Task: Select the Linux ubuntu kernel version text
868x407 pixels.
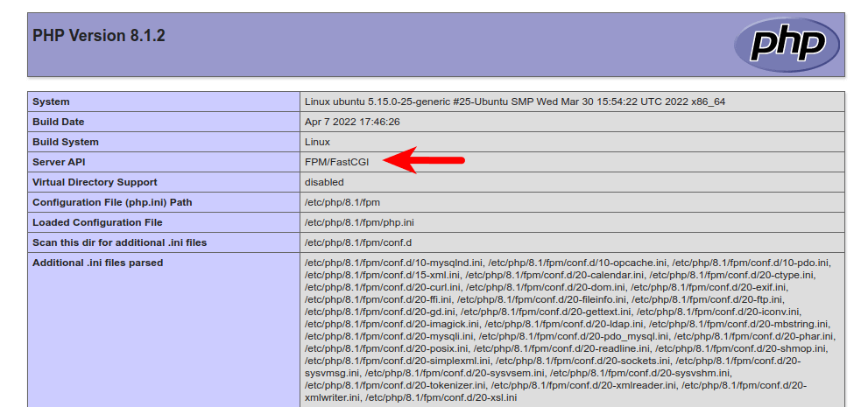Action: tap(514, 102)
